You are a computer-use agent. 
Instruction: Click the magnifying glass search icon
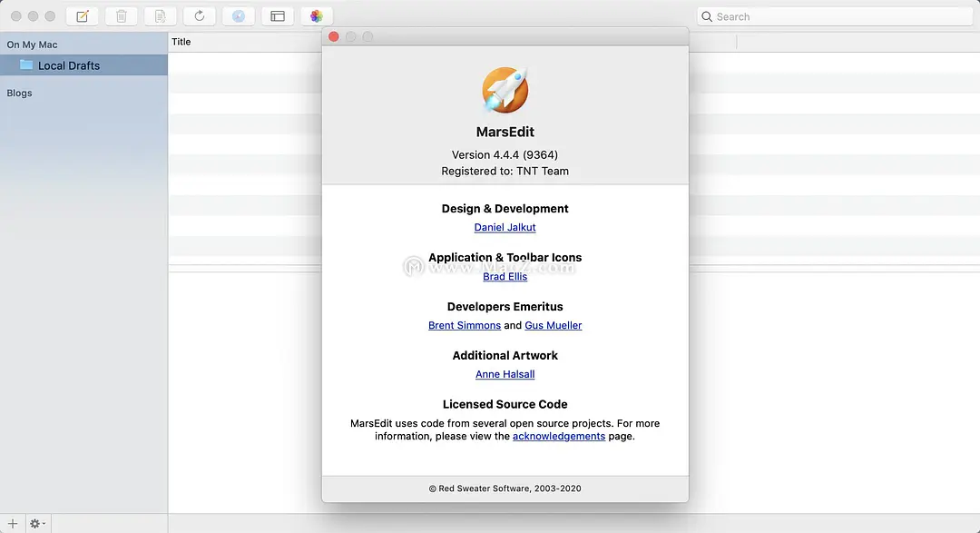tap(707, 17)
